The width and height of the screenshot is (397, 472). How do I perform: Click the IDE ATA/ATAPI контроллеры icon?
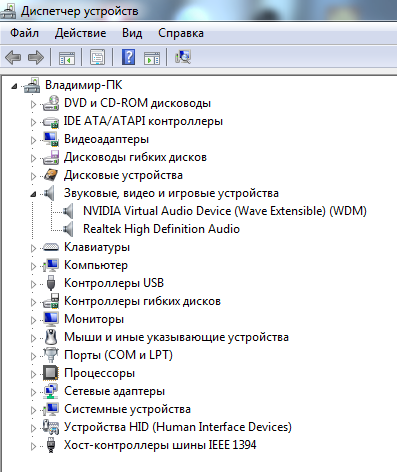51,122
